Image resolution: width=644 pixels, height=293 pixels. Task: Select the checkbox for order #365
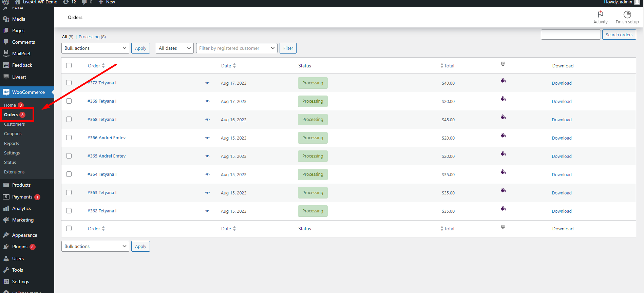[x=69, y=156]
